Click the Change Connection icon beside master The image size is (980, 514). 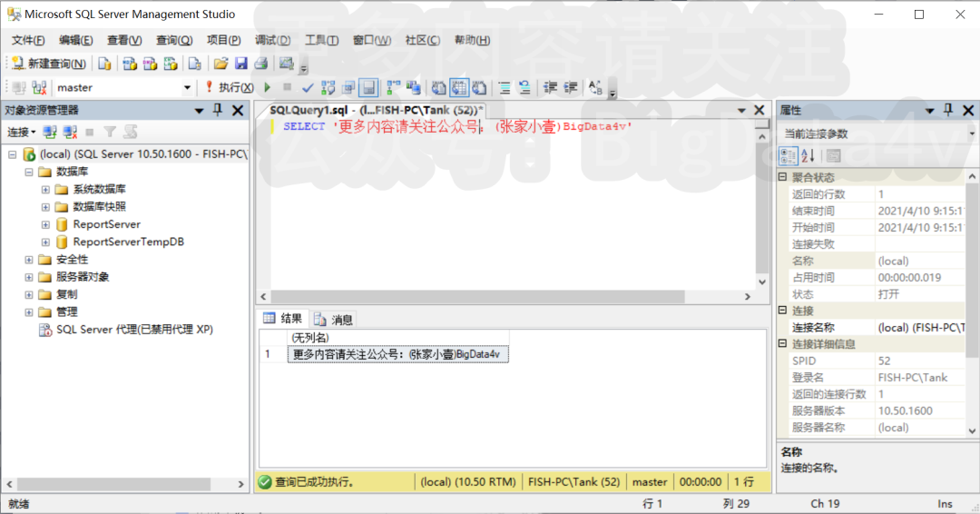click(x=39, y=87)
